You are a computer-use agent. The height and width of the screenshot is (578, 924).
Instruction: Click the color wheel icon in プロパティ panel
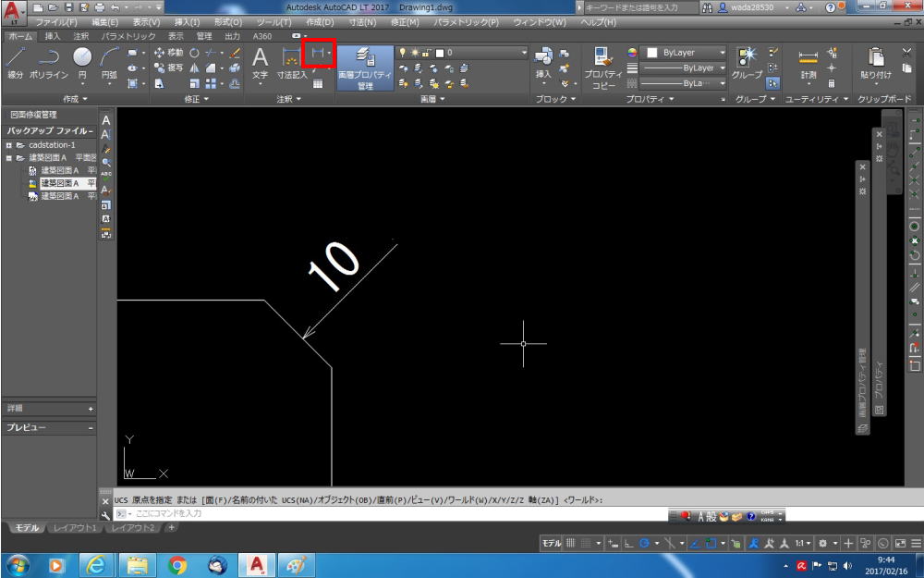[x=632, y=53]
